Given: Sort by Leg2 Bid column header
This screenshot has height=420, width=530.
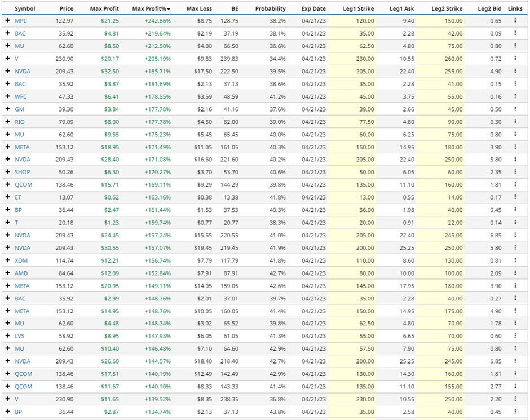Looking at the screenshot, I should 489,9.
